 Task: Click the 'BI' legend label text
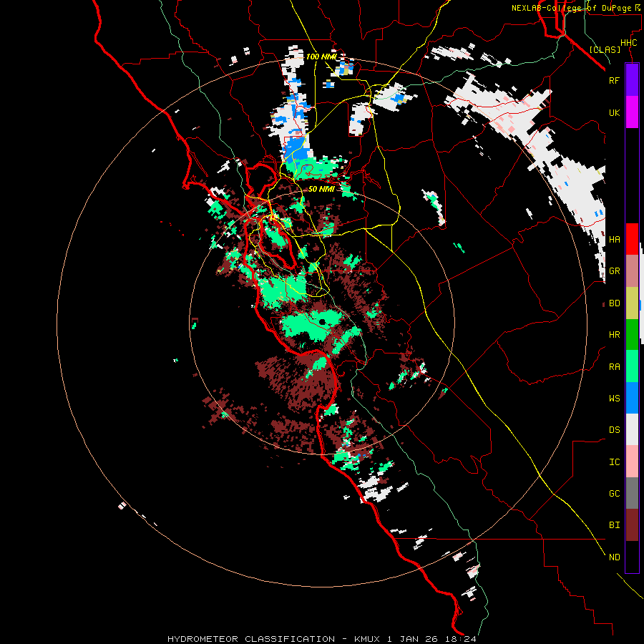pyautogui.click(x=614, y=525)
